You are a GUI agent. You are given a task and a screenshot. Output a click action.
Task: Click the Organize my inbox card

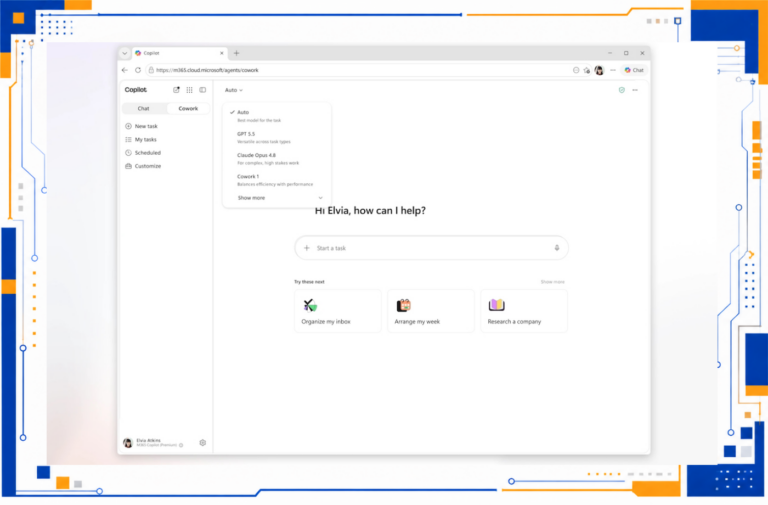337,311
